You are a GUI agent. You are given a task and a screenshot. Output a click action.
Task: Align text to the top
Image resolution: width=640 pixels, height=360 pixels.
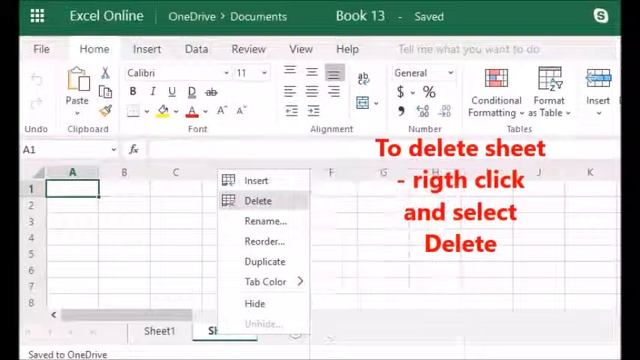click(x=290, y=71)
